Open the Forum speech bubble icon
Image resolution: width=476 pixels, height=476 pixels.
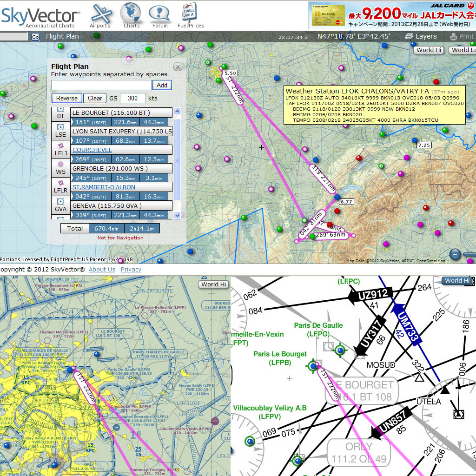[x=159, y=13]
